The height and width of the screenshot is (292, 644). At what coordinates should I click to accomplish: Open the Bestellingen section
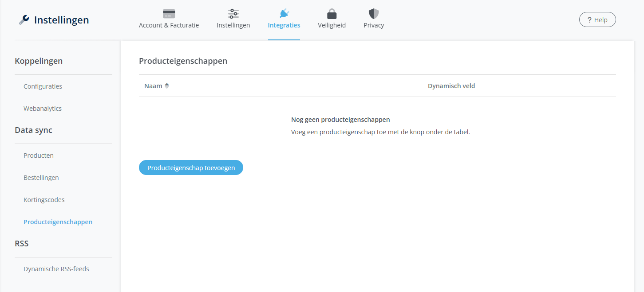tap(41, 177)
